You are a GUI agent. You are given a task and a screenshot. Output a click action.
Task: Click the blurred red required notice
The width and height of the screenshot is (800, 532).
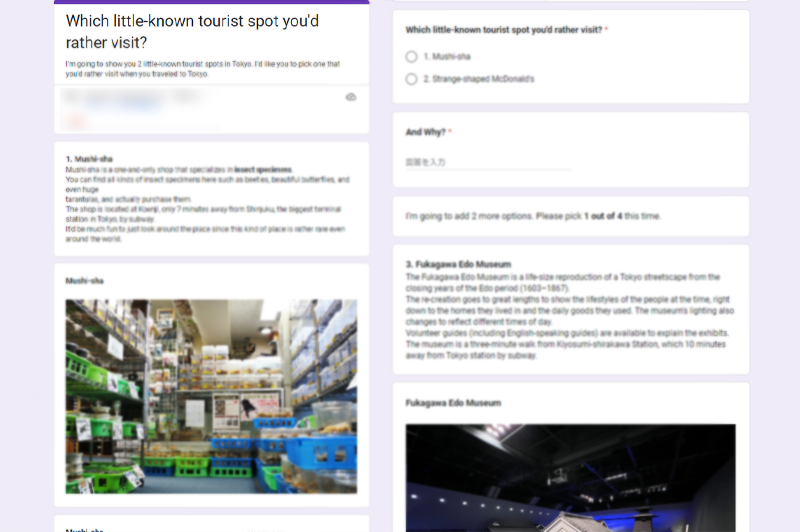(76, 122)
